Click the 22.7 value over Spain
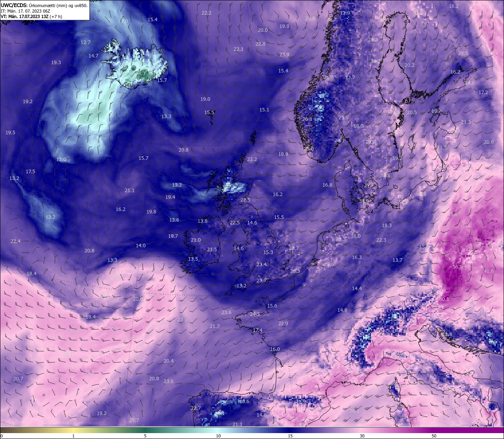Image resolution: width=504 pixels, height=439 pixels. point(196,408)
